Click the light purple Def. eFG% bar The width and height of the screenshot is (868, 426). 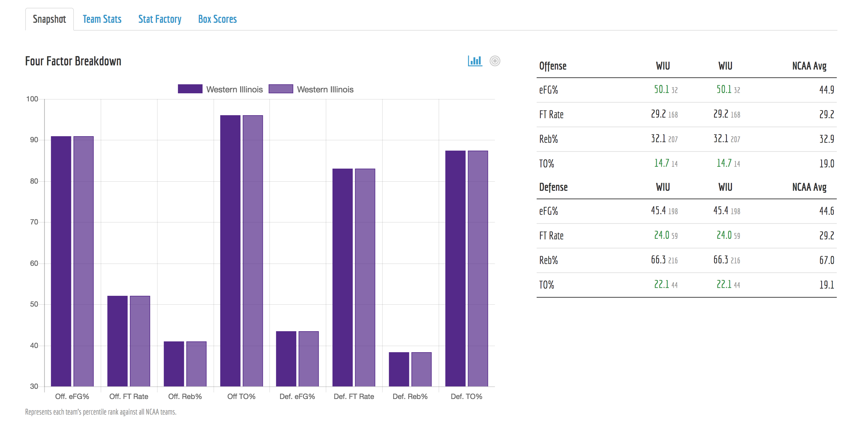tap(308, 358)
